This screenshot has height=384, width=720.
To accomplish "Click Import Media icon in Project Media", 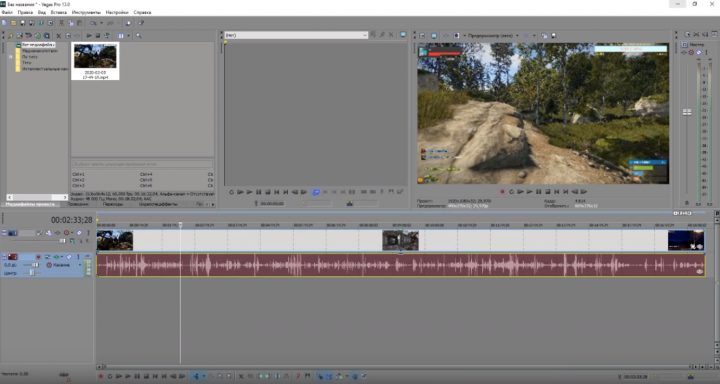I will 19,35.
